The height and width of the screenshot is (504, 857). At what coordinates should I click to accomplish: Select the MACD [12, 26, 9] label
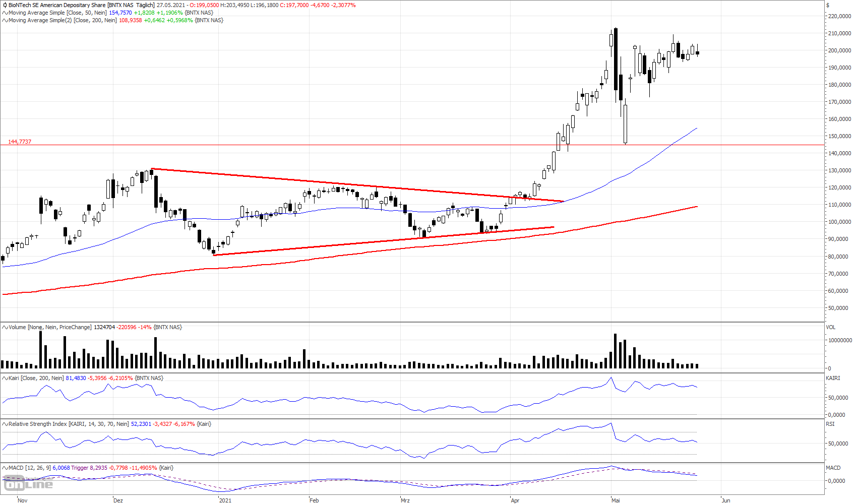click(30, 468)
